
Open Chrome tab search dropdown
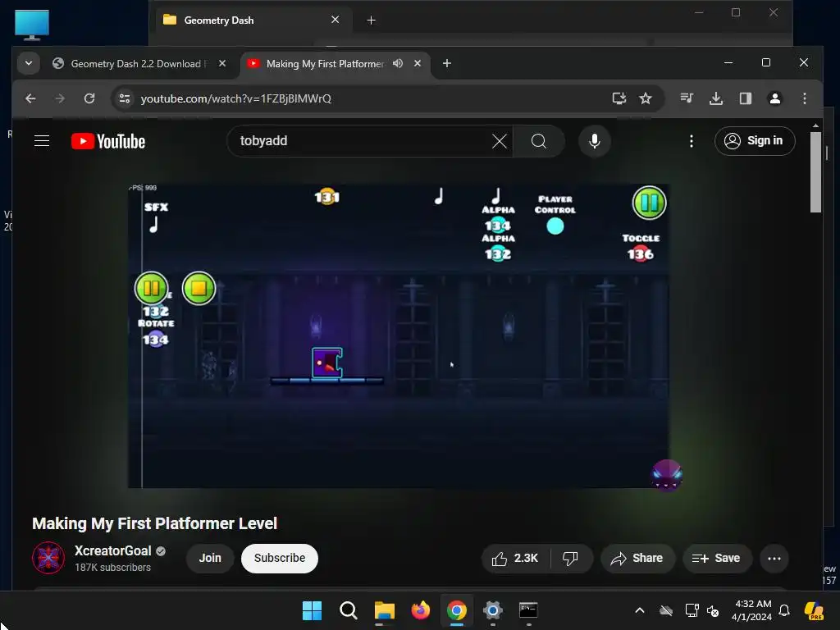(29, 63)
